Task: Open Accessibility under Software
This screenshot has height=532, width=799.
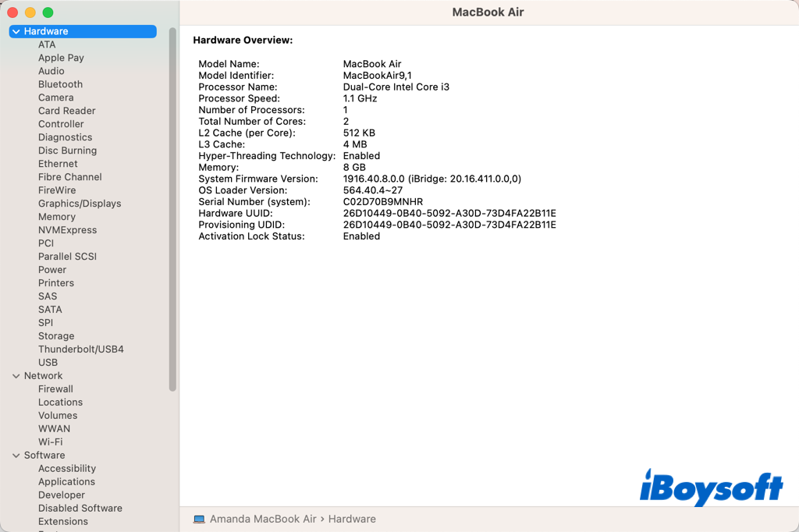Action: (x=67, y=469)
